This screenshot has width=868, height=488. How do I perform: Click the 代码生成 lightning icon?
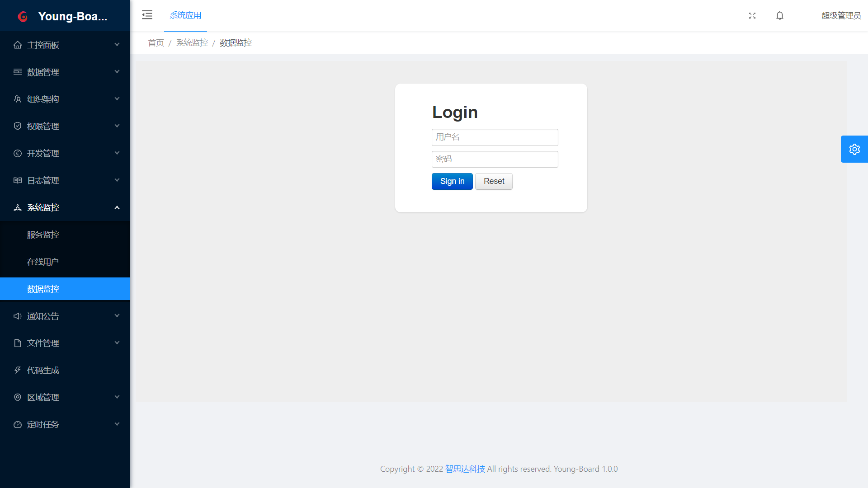pyautogui.click(x=18, y=370)
